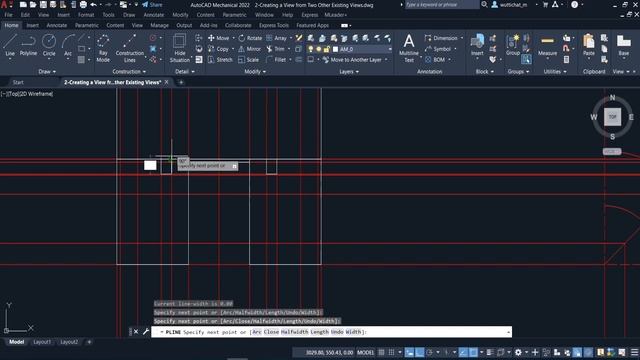Toggle polar tracking in status bar
This screenshot has width=640, height=360.
click(x=429, y=352)
